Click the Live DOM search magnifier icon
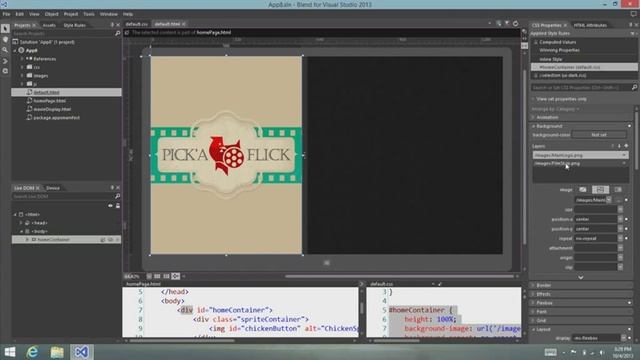This screenshot has width=640, height=360. point(118,196)
